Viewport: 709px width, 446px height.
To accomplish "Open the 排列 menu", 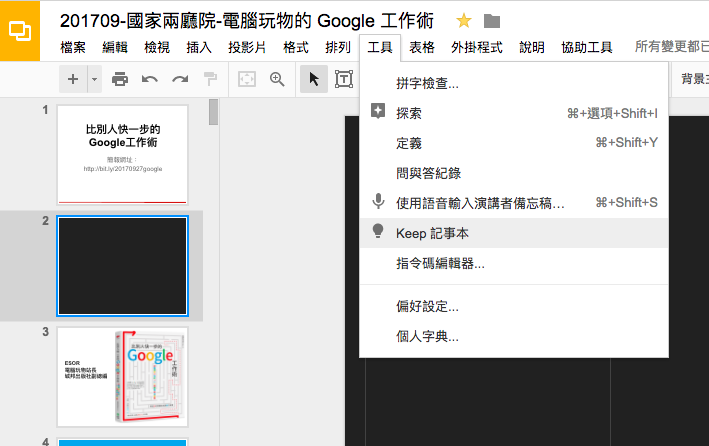I will pyautogui.click(x=338, y=47).
